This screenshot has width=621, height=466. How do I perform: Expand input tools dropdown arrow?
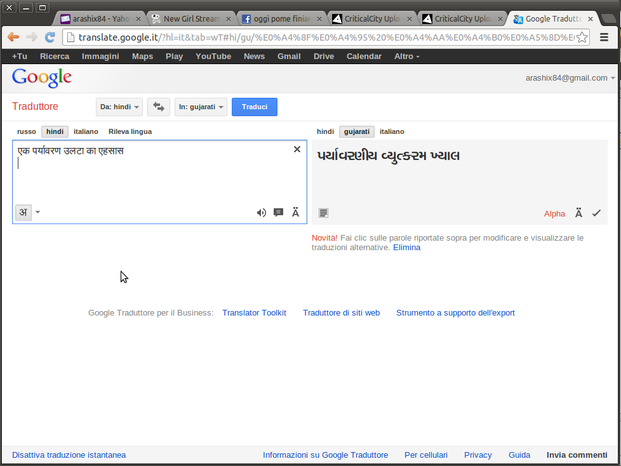38,212
